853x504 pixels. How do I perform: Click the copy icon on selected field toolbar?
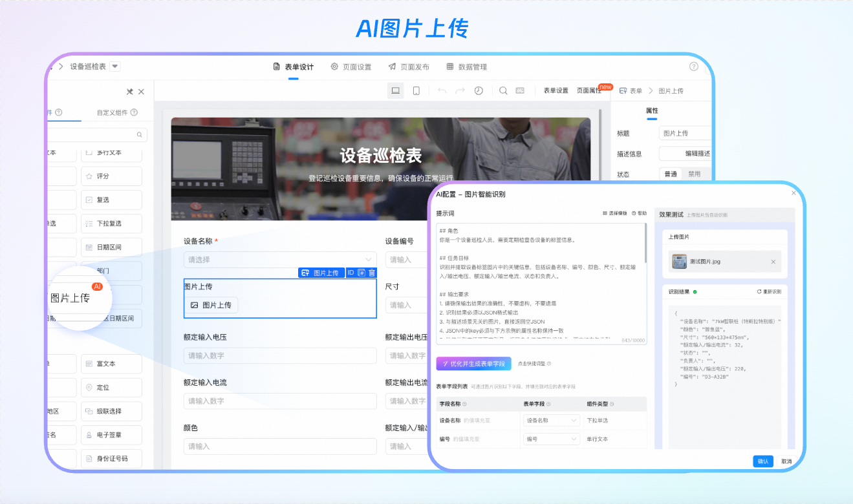click(x=362, y=273)
